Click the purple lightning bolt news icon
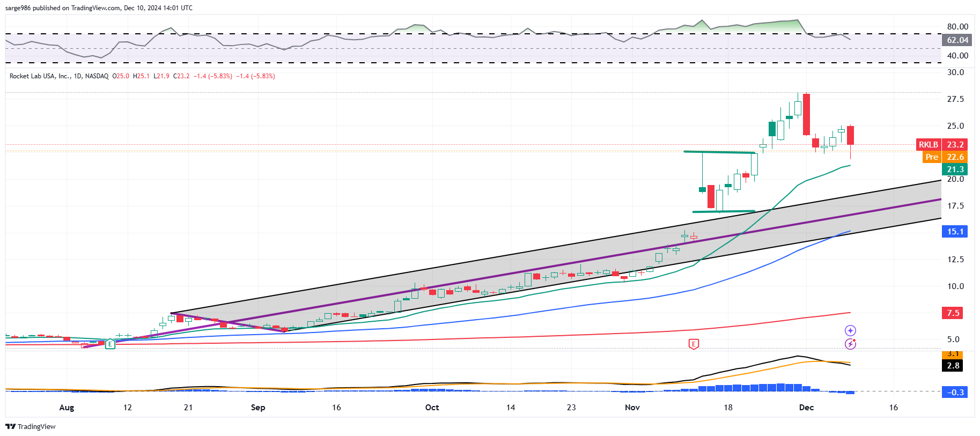Image resolution: width=980 pixels, height=436 pixels. click(x=850, y=344)
